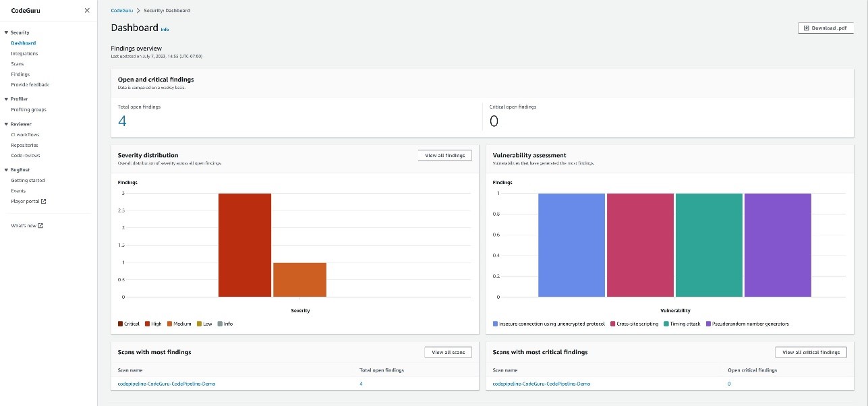Click Insecure connection legend swatch
The height and width of the screenshot is (406, 868).
496,324
